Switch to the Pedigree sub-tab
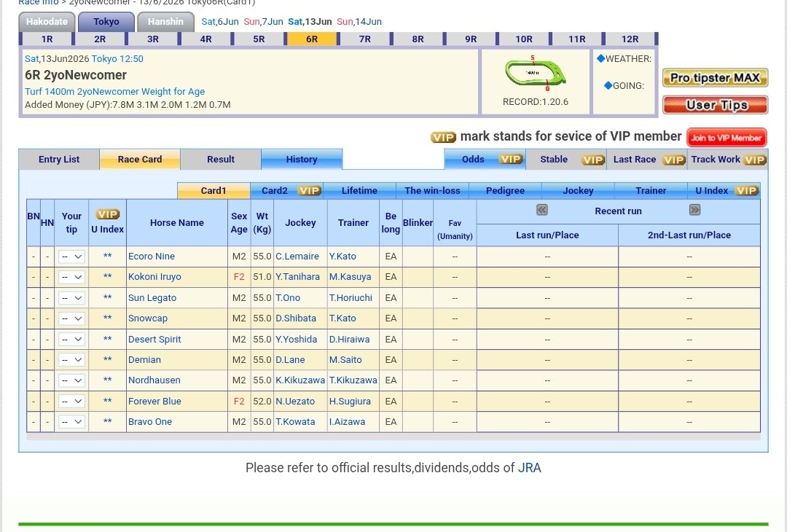787x532 pixels. tap(505, 191)
